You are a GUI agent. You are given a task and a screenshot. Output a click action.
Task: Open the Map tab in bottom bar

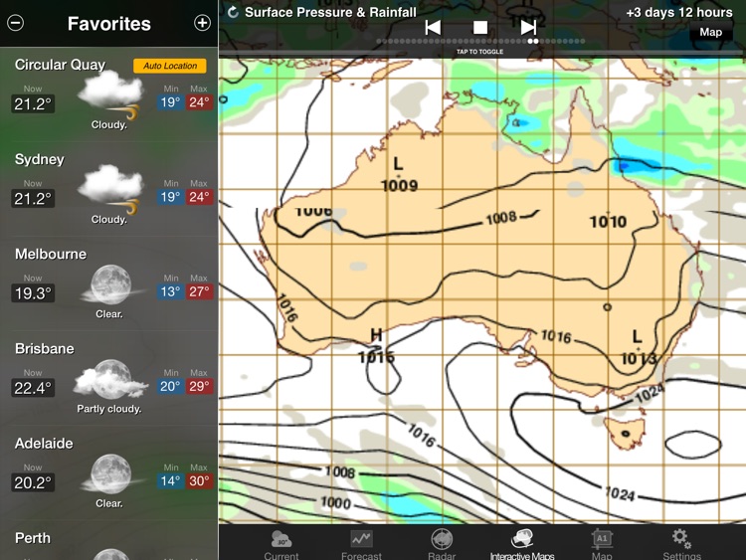602,545
